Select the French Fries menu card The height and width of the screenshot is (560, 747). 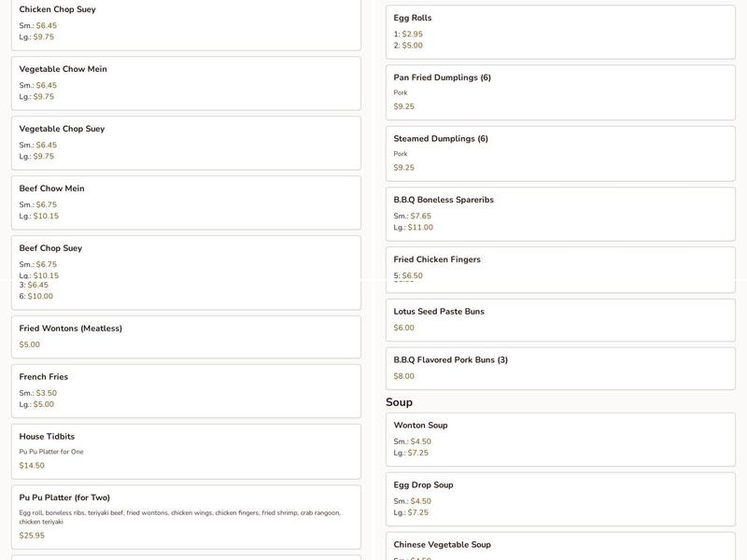coord(186,391)
